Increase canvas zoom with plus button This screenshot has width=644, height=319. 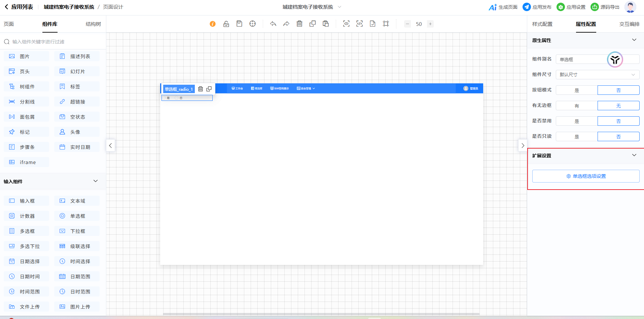coord(430,24)
